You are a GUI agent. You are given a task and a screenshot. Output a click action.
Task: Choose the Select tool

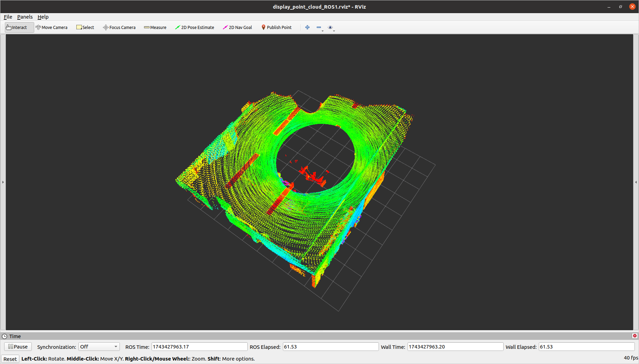tap(85, 28)
